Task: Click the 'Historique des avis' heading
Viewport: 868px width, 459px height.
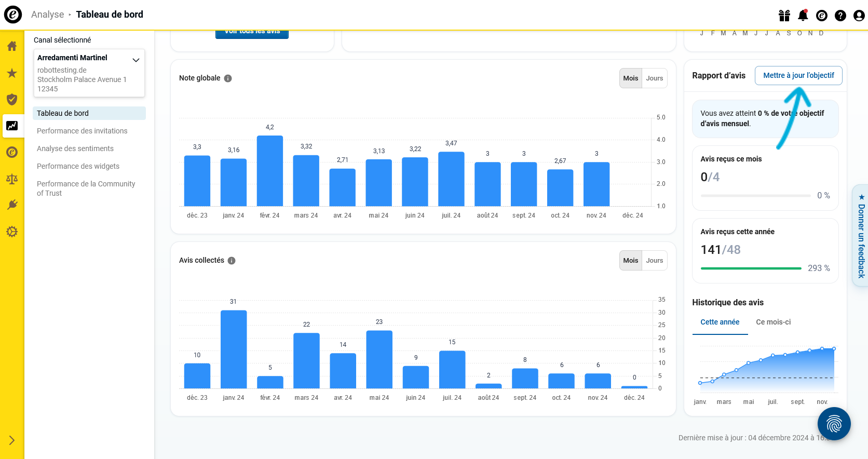Action: (728, 303)
